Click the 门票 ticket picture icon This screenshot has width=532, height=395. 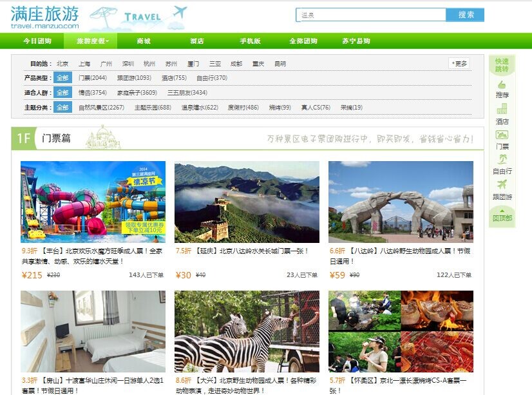point(502,135)
